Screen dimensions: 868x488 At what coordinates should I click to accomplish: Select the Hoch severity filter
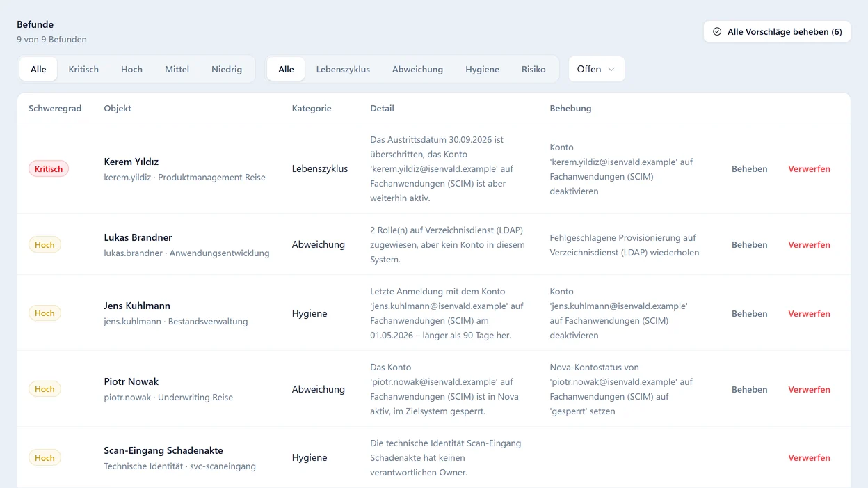click(x=131, y=69)
